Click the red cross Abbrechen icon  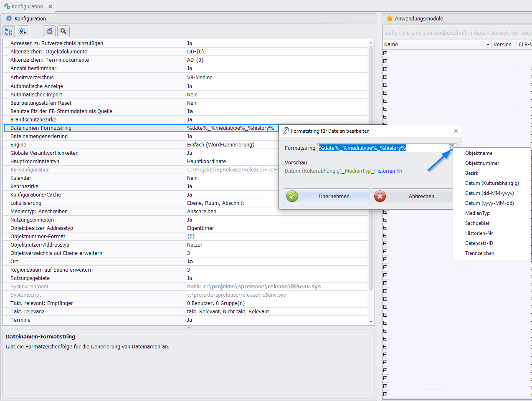[x=380, y=196]
